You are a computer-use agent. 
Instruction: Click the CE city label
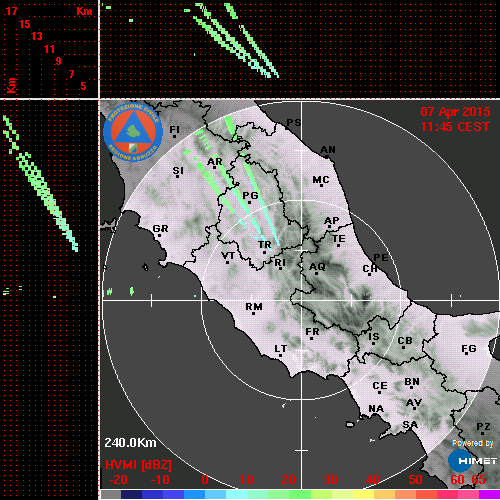(x=380, y=386)
